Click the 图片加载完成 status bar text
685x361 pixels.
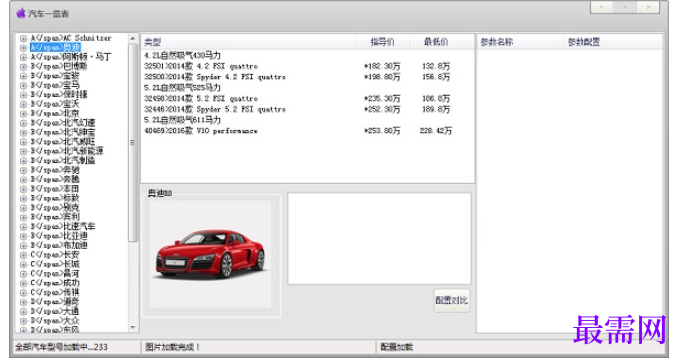172,347
